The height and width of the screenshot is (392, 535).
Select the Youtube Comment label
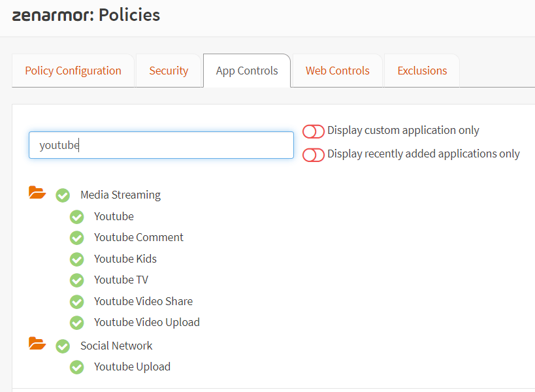click(x=138, y=237)
